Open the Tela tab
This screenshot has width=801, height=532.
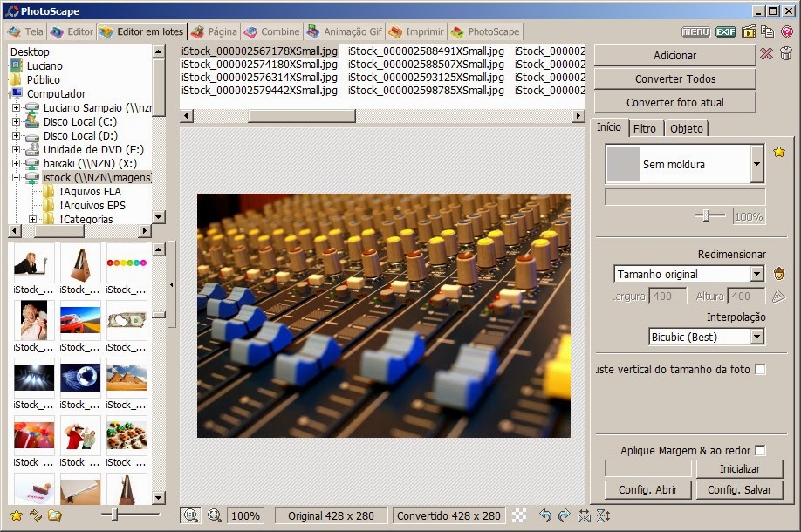tap(26, 31)
